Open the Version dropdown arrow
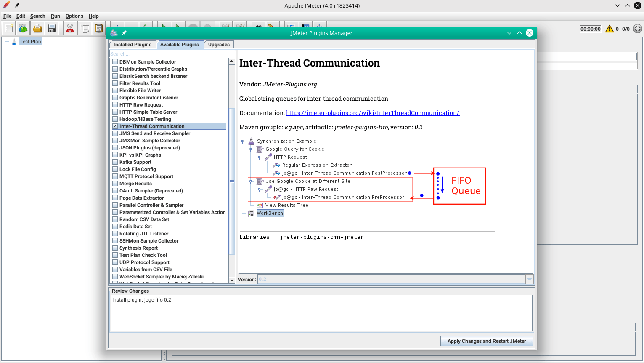644x363 pixels. [530, 279]
